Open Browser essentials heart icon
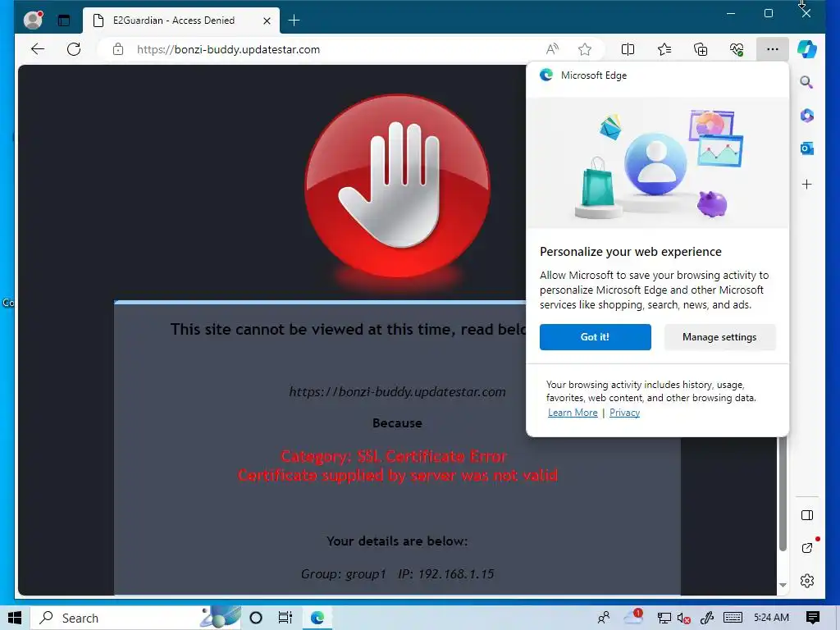Viewport: 840px width, 630px height. pos(737,49)
